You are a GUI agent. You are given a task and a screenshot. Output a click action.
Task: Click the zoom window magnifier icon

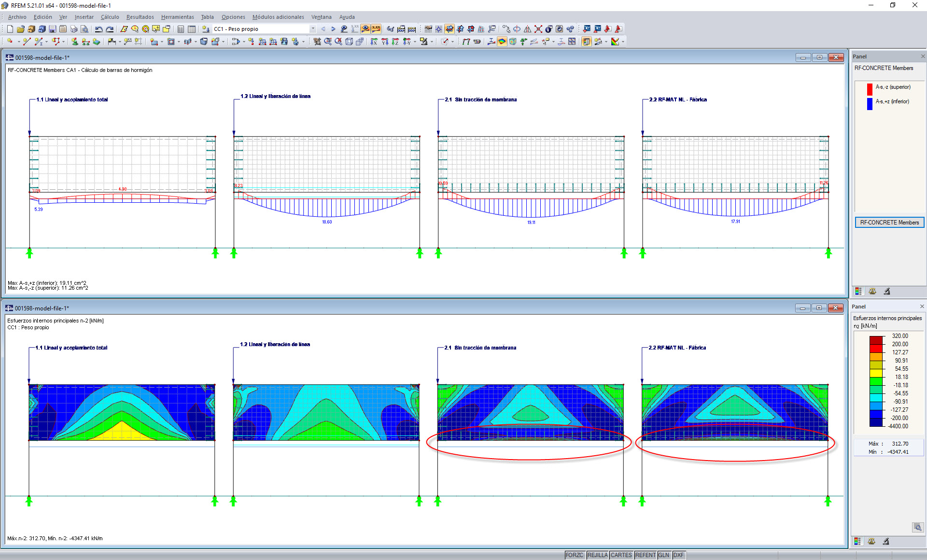(328, 42)
